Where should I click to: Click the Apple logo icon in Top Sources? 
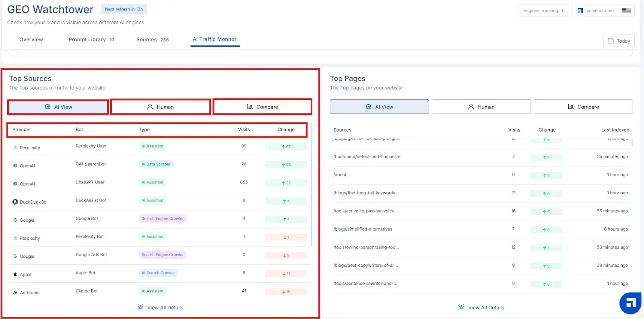pos(15,274)
